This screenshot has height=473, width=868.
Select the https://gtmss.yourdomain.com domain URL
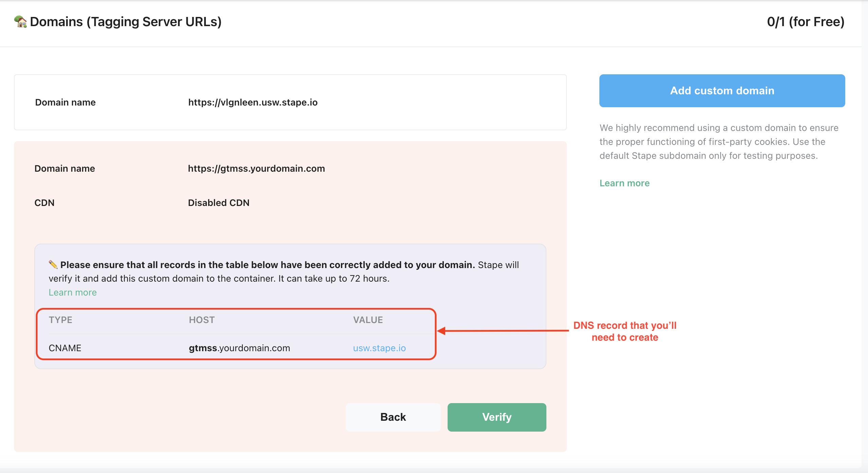point(256,169)
